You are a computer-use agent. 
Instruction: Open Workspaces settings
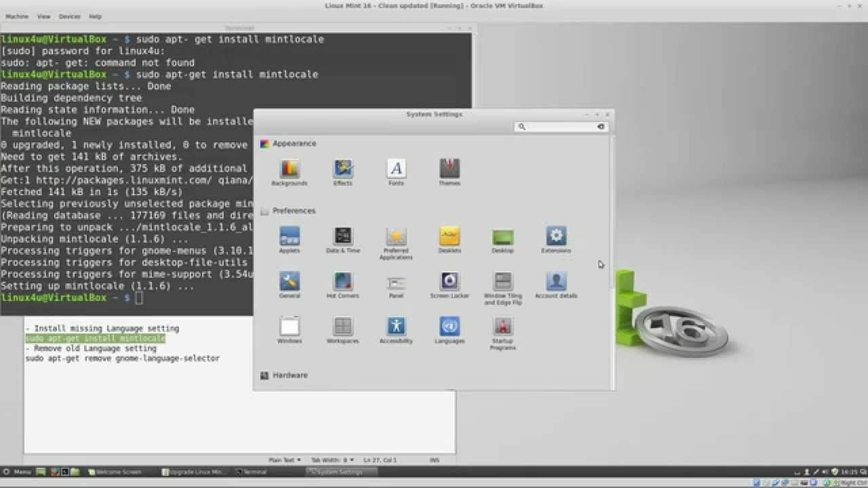[x=343, y=331]
